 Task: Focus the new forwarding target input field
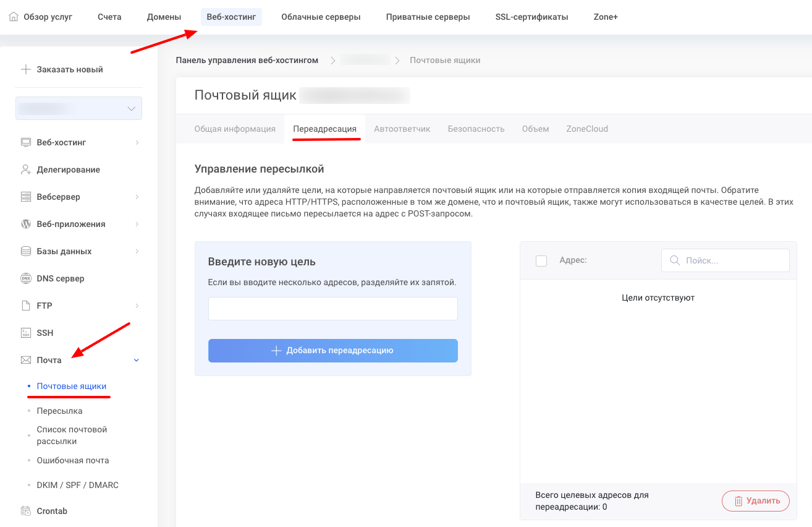pyautogui.click(x=332, y=309)
